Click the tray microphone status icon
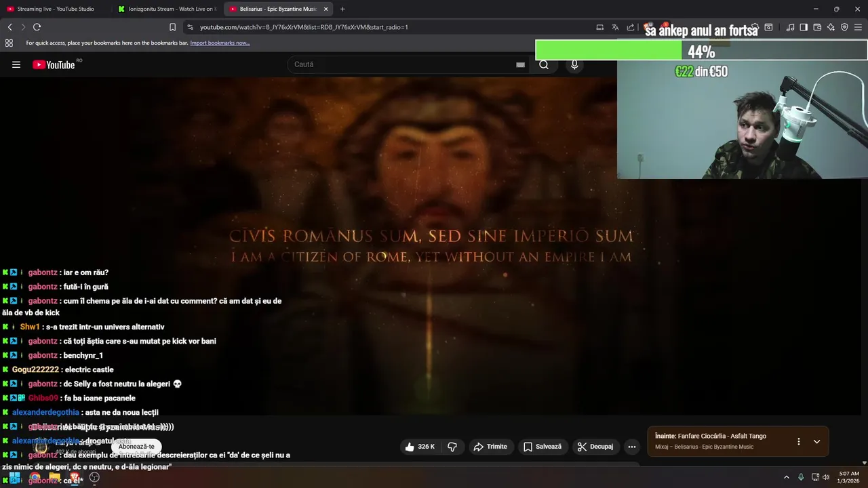 801,477
